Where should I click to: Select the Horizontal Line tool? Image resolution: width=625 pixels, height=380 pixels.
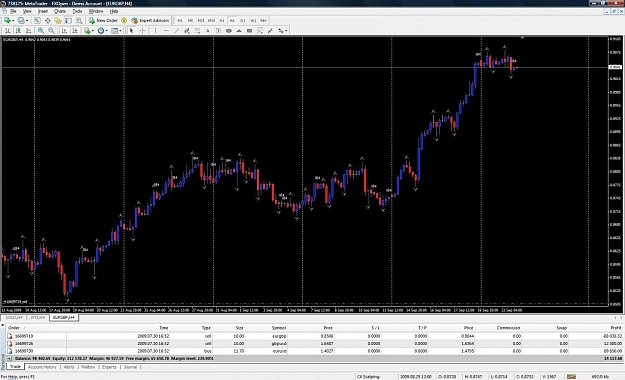[166, 31]
